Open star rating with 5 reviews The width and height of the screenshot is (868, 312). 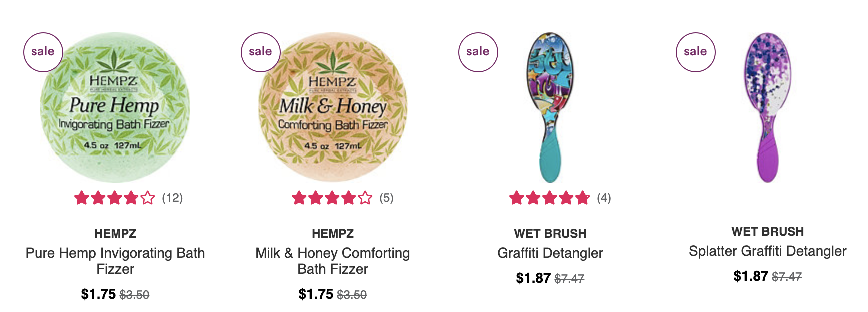pyautogui.click(x=343, y=198)
